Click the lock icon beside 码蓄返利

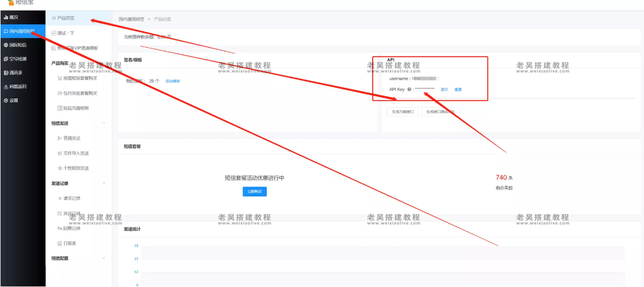pyautogui.click(x=6, y=86)
